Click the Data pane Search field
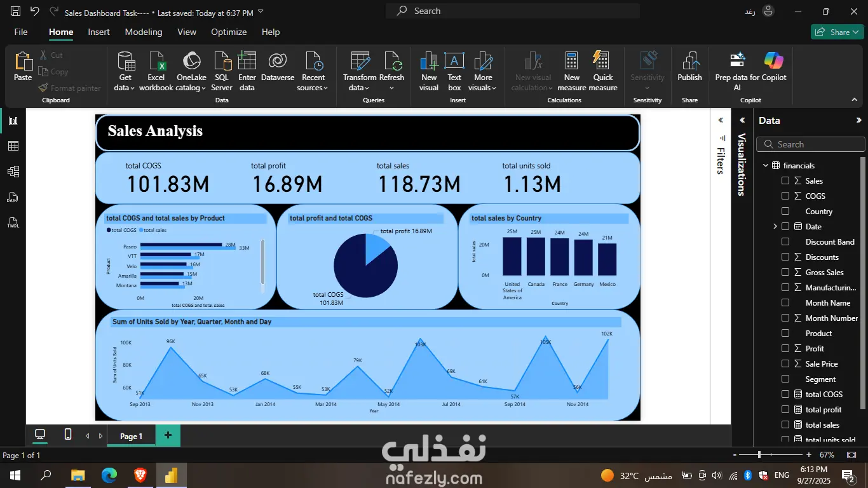Image resolution: width=868 pixels, height=488 pixels. pyautogui.click(x=811, y=144)
